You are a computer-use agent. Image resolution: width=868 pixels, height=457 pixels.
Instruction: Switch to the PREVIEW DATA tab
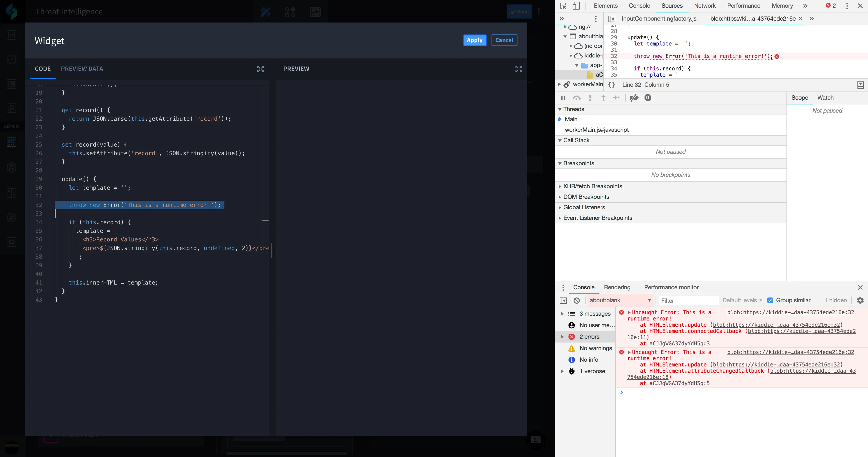[82, 69]
